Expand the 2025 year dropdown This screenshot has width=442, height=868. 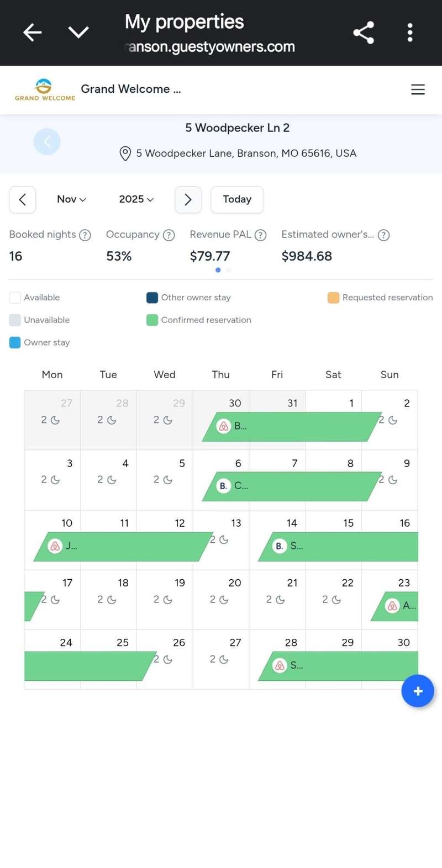[136, 199]
